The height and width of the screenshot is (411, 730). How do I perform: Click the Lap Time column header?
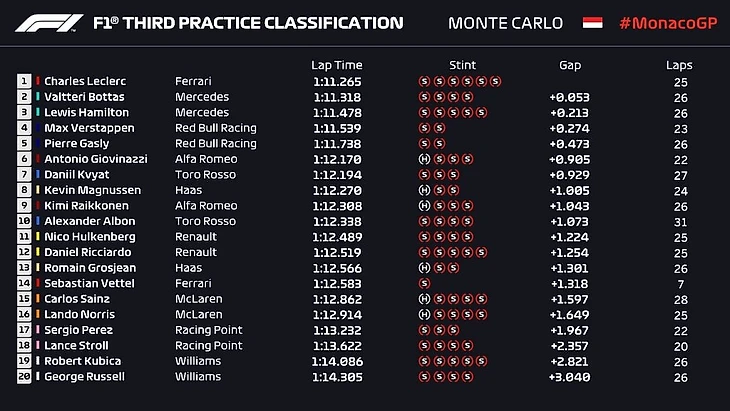335,65
